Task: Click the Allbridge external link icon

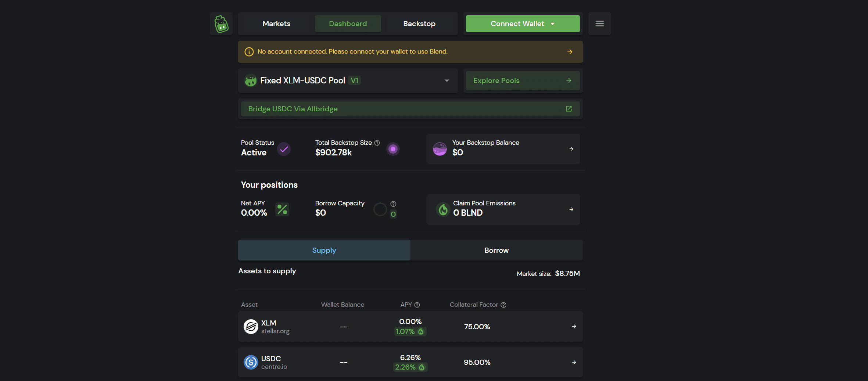Action: [x=568, y=109]
